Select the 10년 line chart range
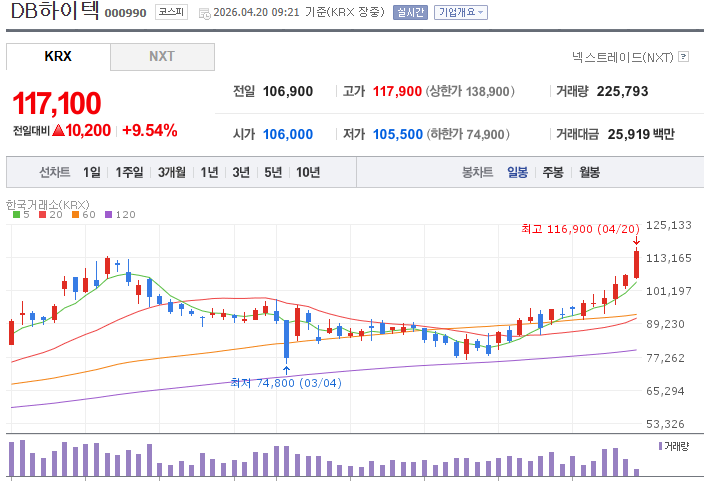 [308, 172]
